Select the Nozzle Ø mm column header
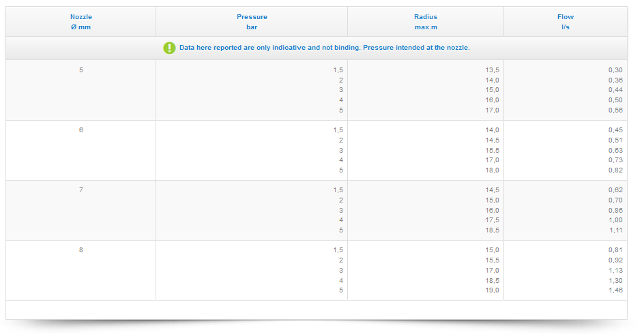The width and height of the screenshot is (644, 334). 80,22
